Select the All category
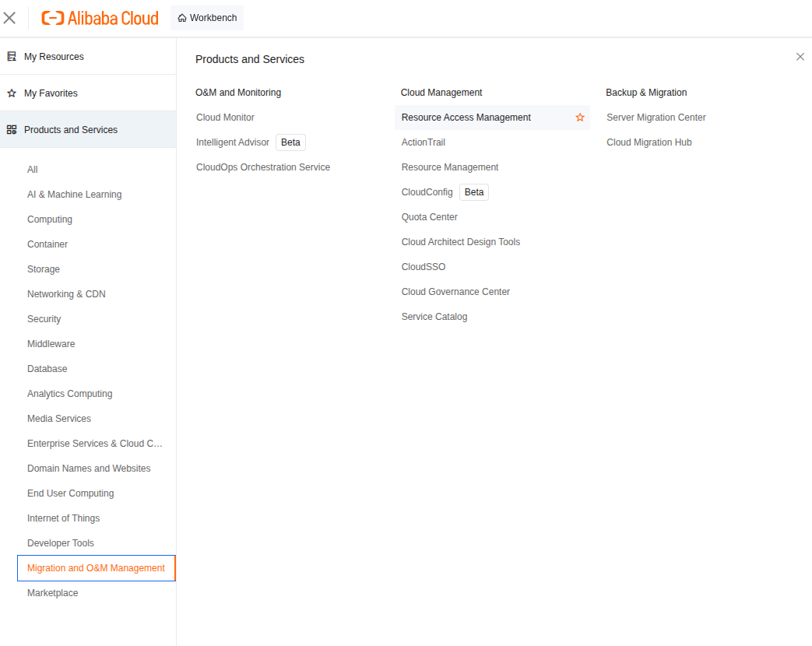Viewport: 812px width, 646px height. click(33, 170)
